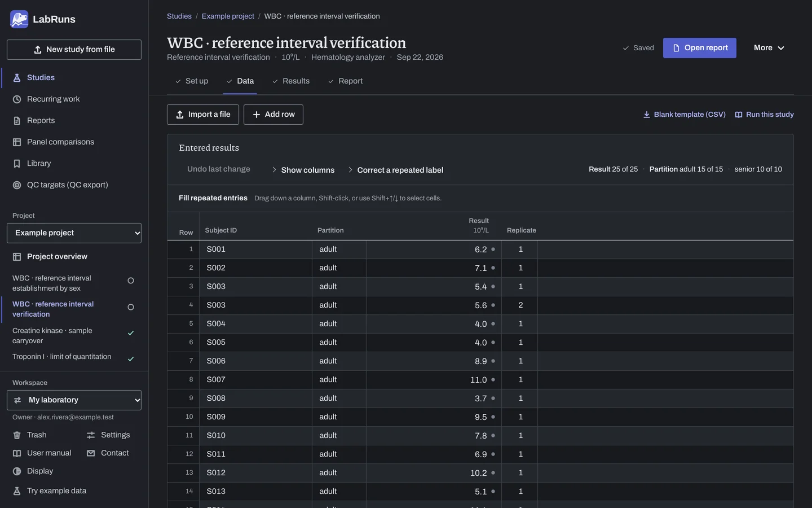
Task: Click Import a file button
Action: (203, 115)
